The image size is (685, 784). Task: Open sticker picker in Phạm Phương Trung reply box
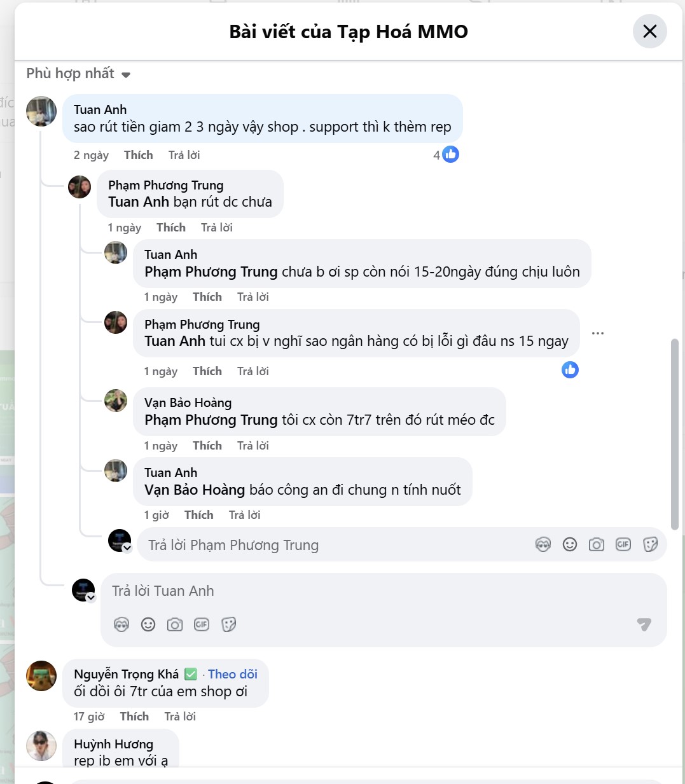point(650,544)
